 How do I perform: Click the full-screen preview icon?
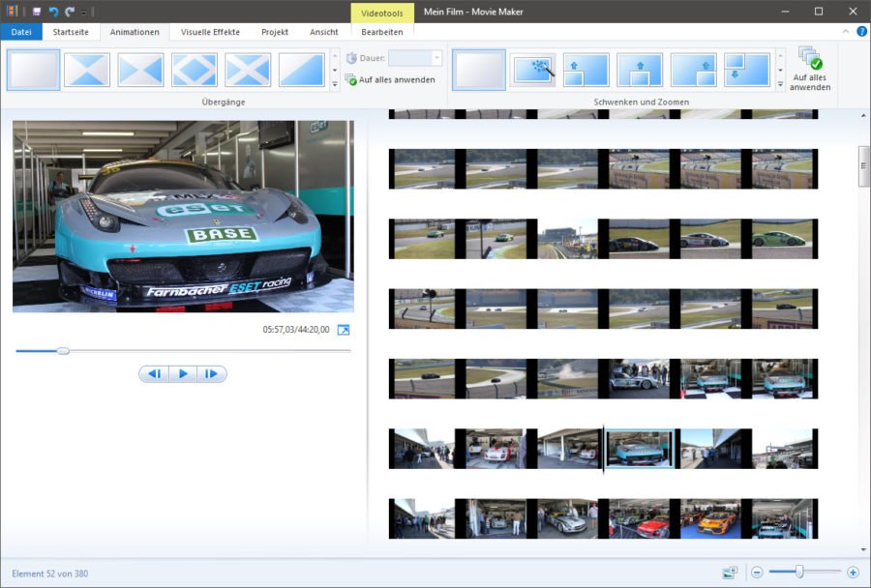coord(343,330)
